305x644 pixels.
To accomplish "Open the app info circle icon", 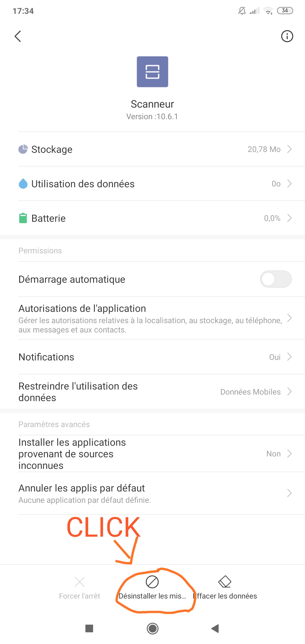I will tap(287, 36).
